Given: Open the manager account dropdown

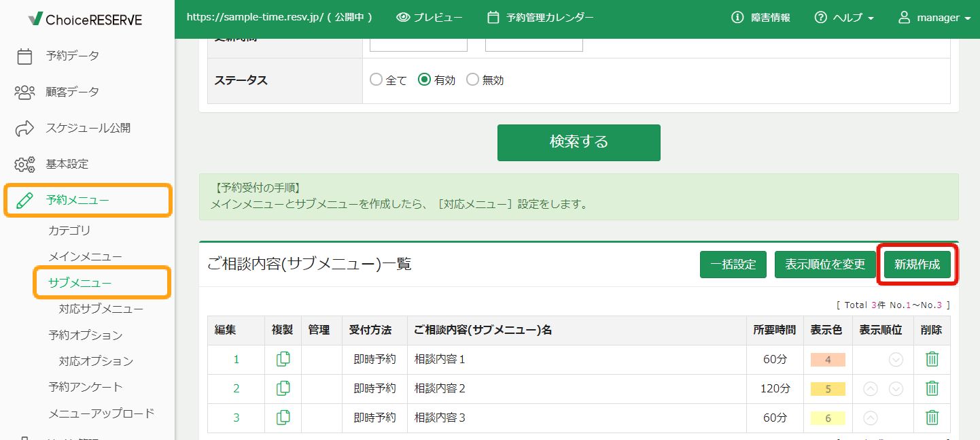Looking at the screenshot, I should 934,18.
